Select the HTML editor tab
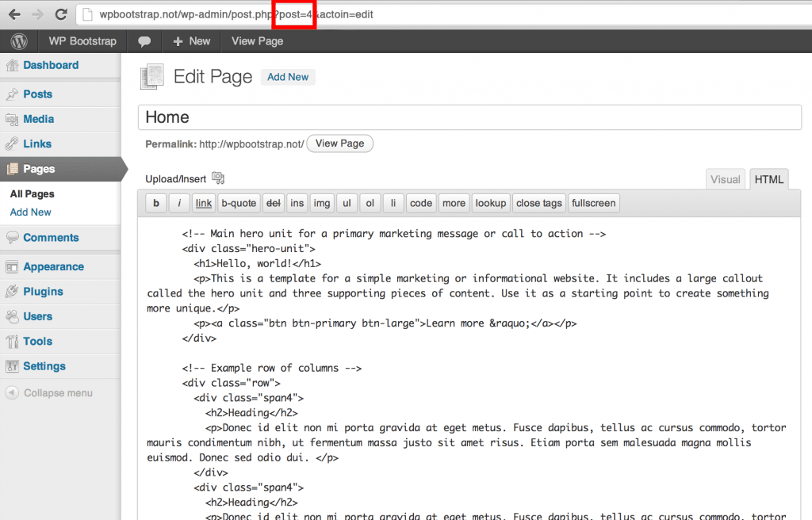 [768, 179]
